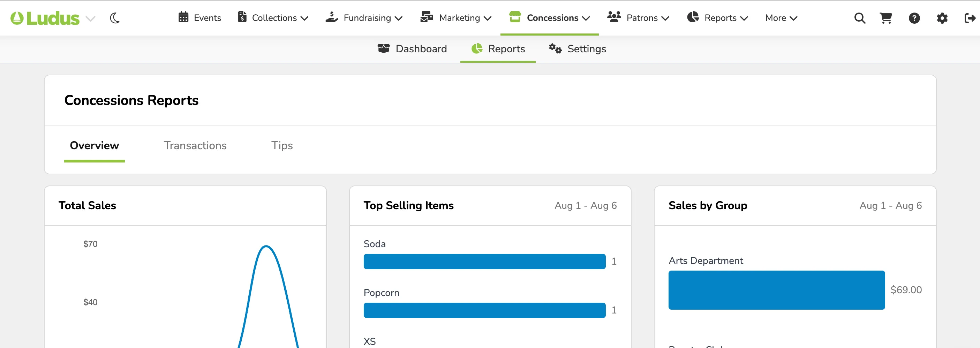The image size is (980, 348).
Task: Toggle dark mode moon icon
Action: click(x=115, y=18)
